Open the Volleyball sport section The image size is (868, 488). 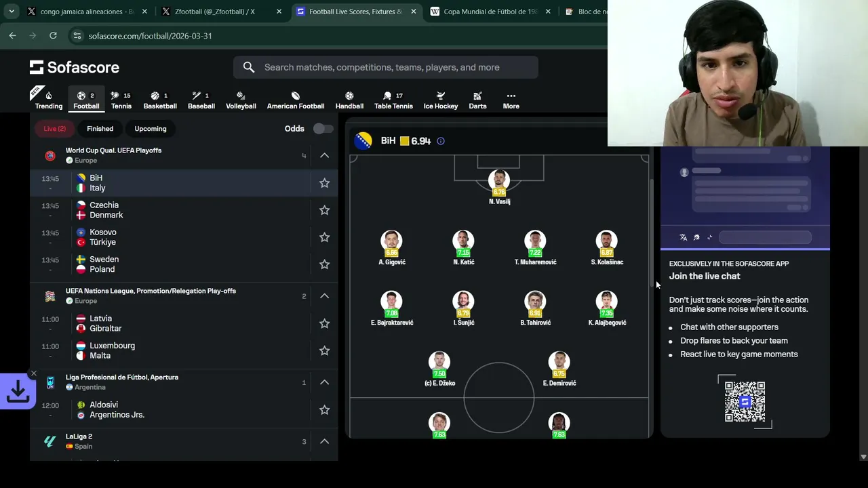241,100
